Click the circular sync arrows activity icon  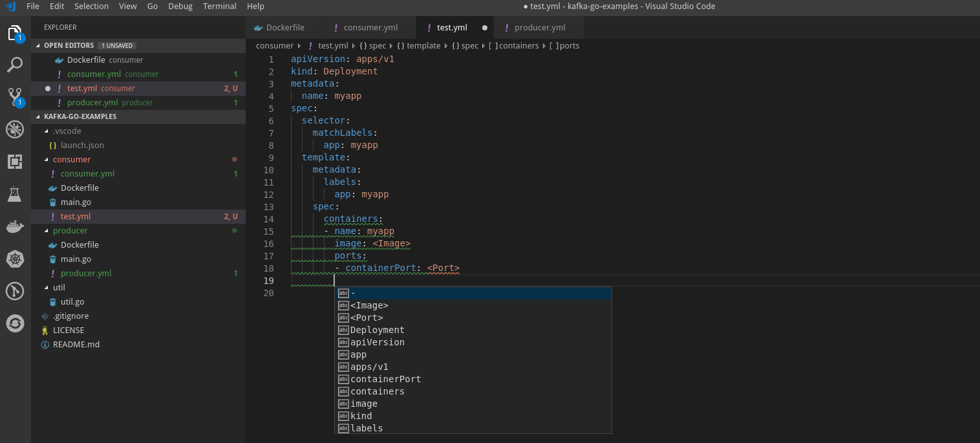(x=15, y=323)
